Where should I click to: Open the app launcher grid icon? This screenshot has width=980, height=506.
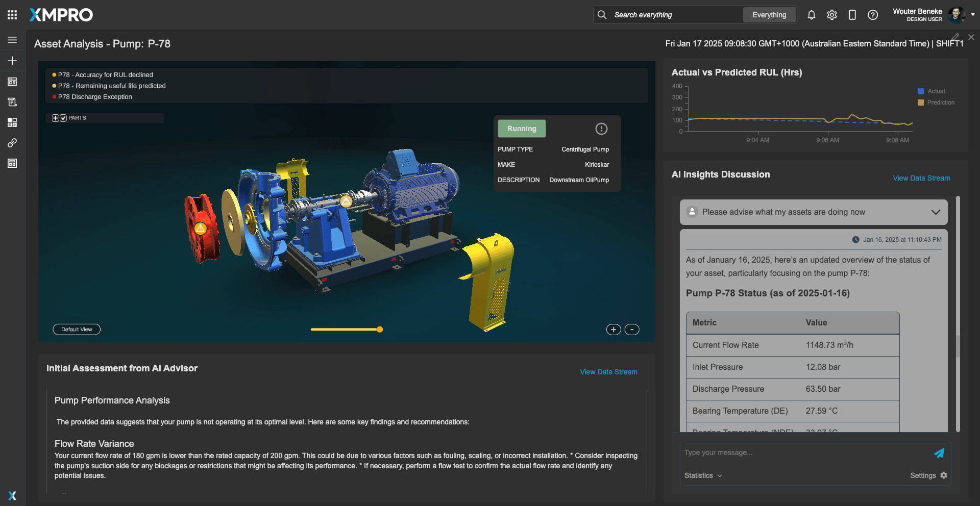point(12,15)
